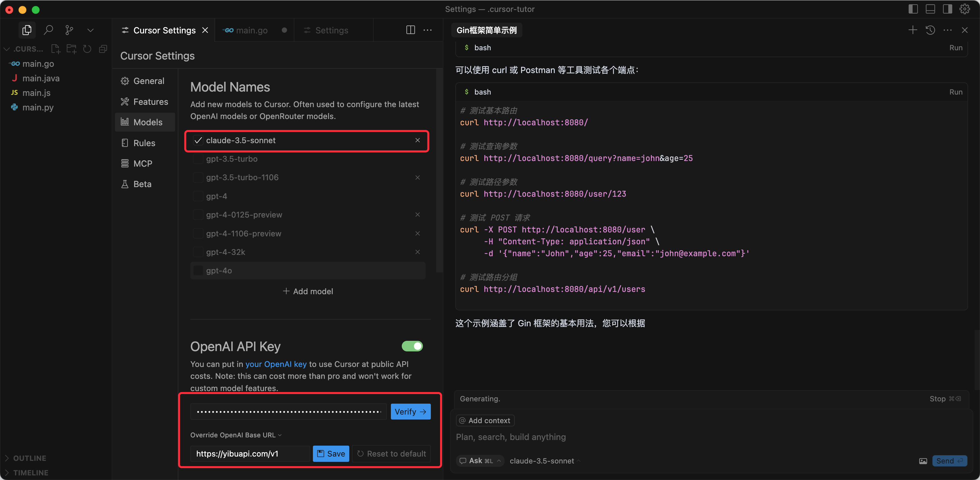The image size is (980, 480).
Task: Select the Source Control icon
Action: point(69,30)
